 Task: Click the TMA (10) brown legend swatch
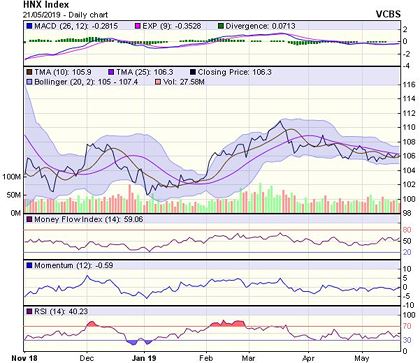click(29, 72)
